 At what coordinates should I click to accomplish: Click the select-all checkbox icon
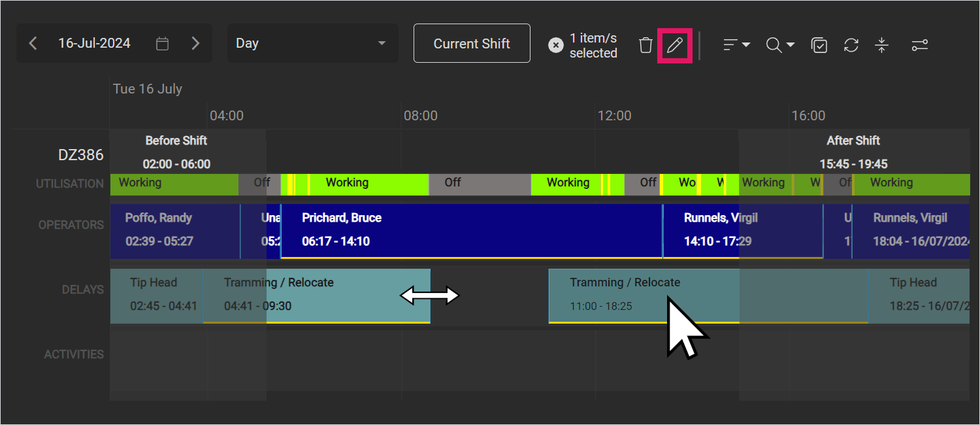click(x=819, y=45)
